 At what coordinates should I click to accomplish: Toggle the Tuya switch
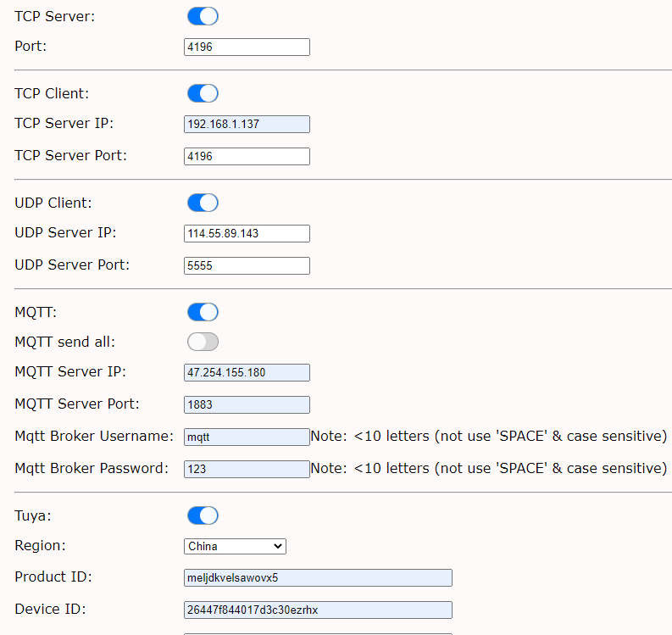[203, 515]
